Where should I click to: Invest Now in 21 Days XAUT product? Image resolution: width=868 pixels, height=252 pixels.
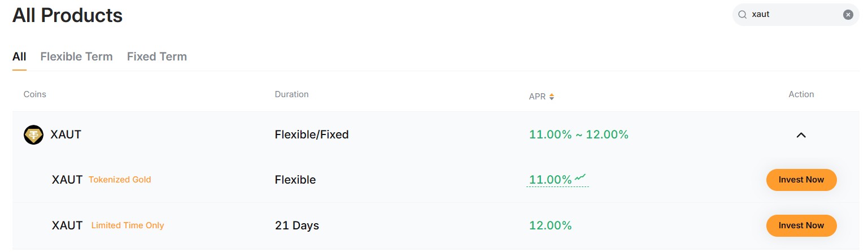pyautogui.click(x=801, y=225)
